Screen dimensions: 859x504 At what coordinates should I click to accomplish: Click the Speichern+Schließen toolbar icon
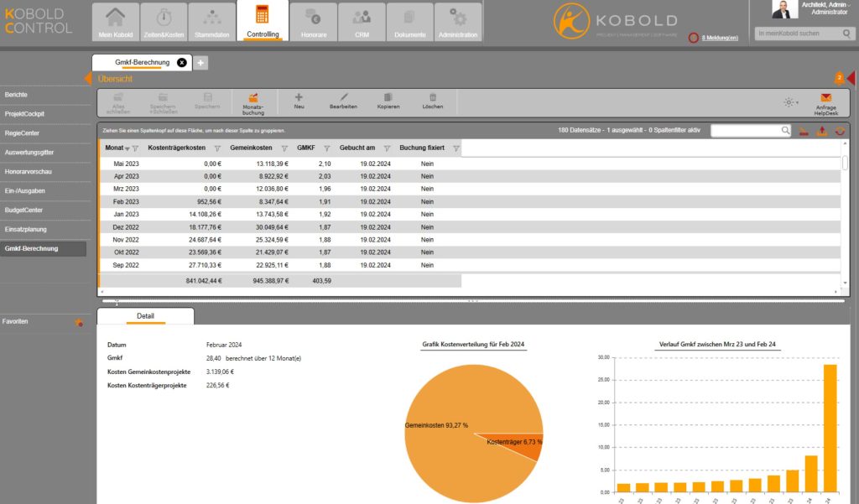pyautogui.click(x=163, y=97)
